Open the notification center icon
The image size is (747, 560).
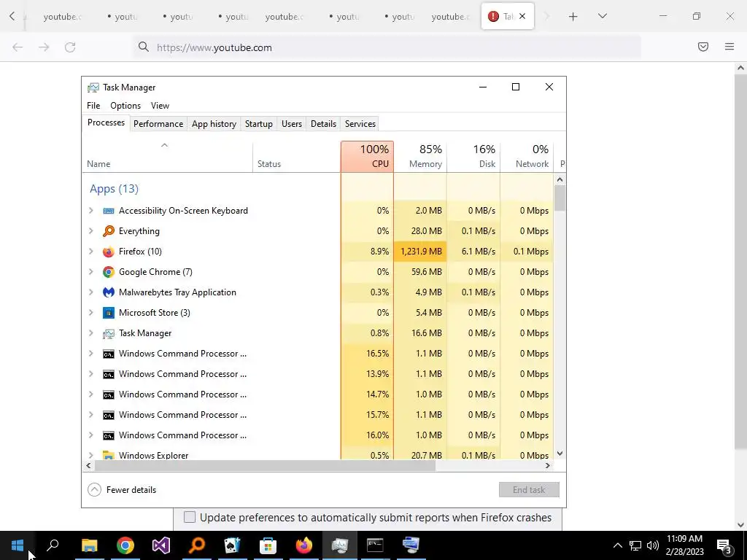[x=724, y=545]
